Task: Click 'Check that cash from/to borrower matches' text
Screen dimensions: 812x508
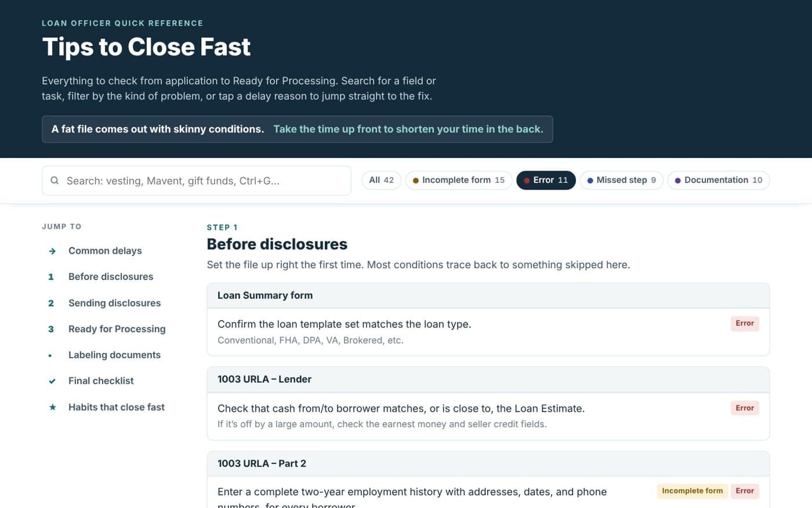Action: (401, 409)
